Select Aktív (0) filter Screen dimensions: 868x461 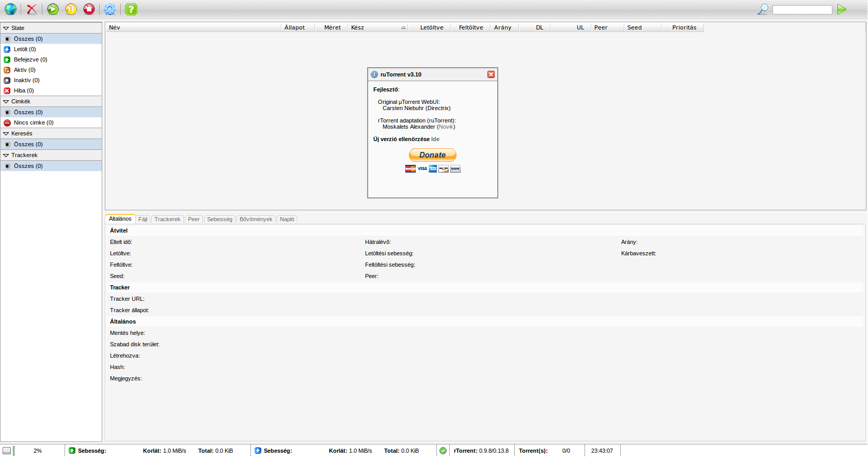pos(51,70)
